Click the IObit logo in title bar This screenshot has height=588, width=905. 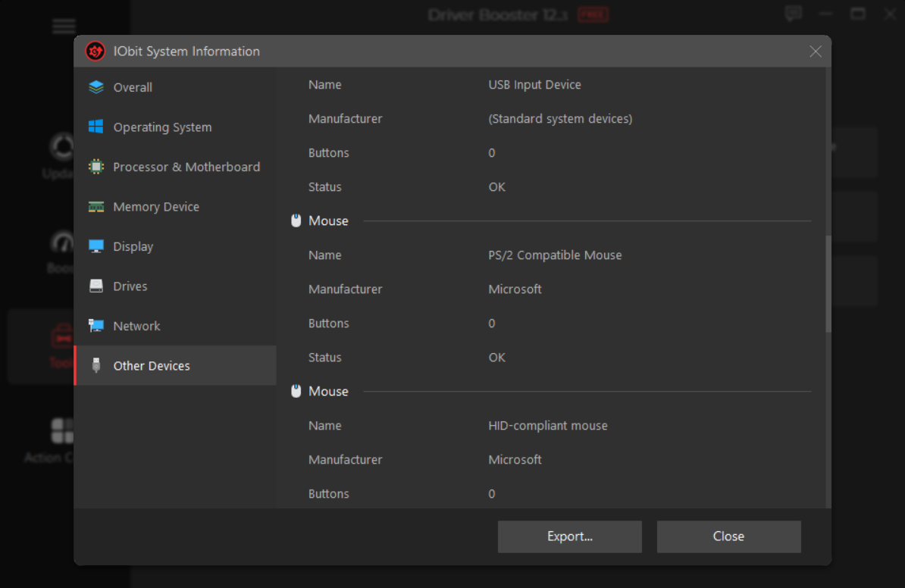pyautogui.click(x=95, y=52)
